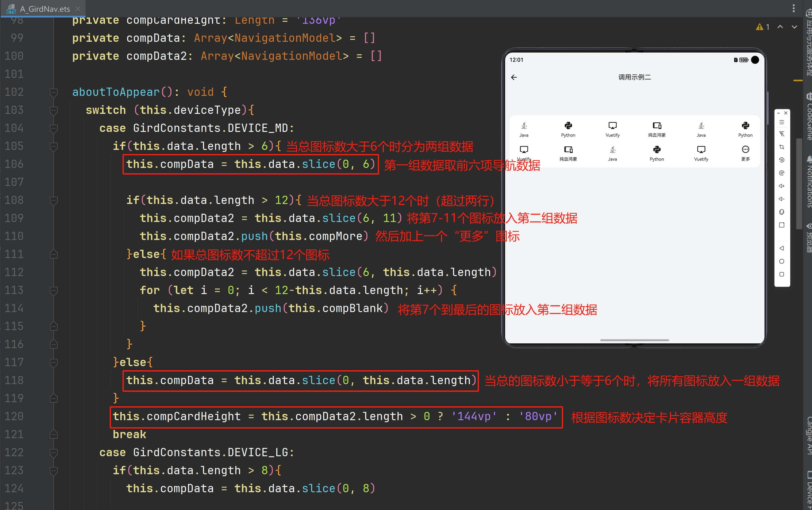This screenshot has height=510, width=812.
Task: Open the editor tab options kebab menu
Action: pos(793,8)
